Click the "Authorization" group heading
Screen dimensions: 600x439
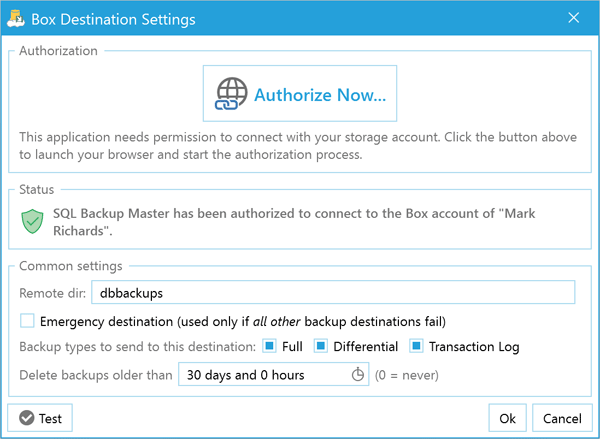59,51
